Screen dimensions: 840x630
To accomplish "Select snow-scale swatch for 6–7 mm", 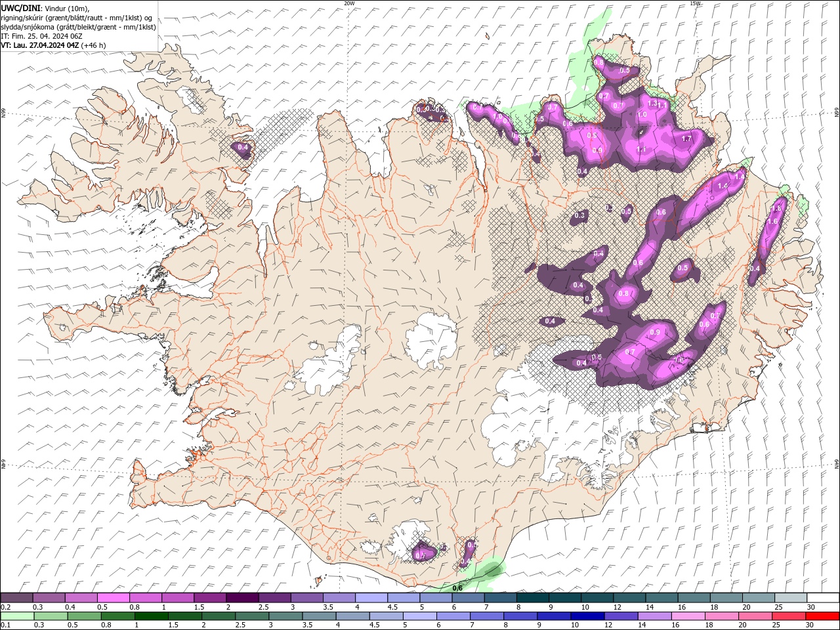I will [468, 598].
